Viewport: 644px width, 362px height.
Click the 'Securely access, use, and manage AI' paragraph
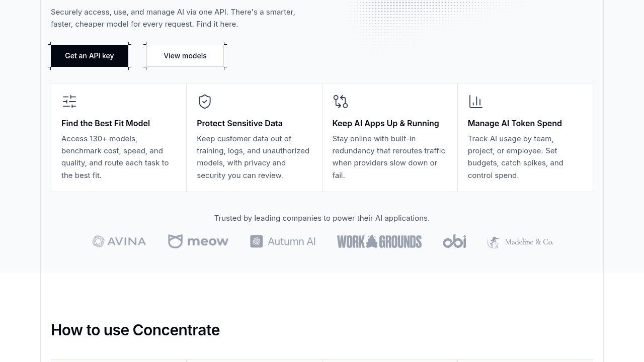(173, 18)
